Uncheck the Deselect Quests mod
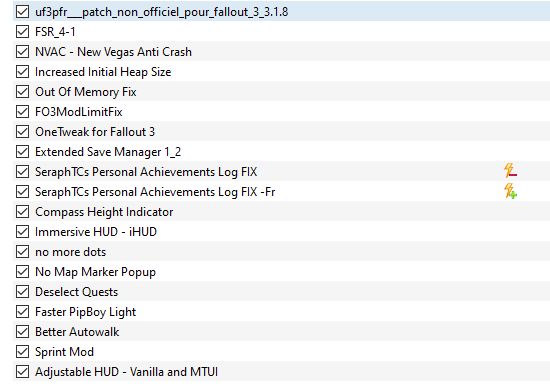 22,291
